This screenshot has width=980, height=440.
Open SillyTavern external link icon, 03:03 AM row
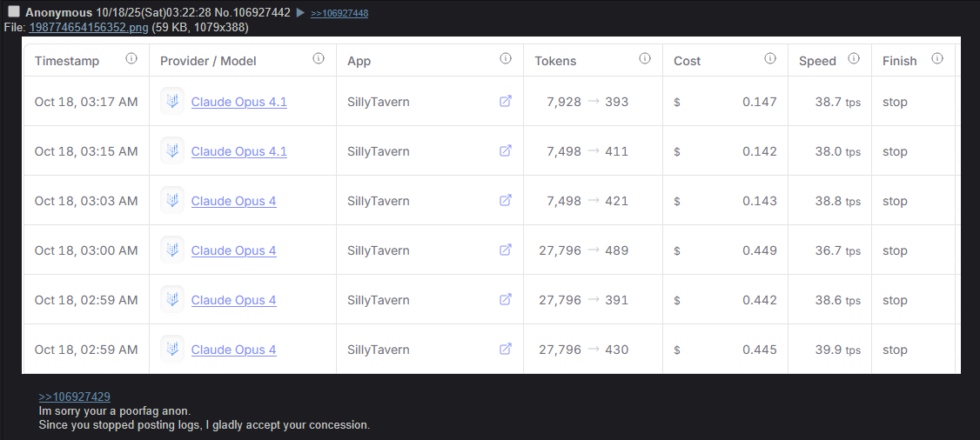pos(506,200)
